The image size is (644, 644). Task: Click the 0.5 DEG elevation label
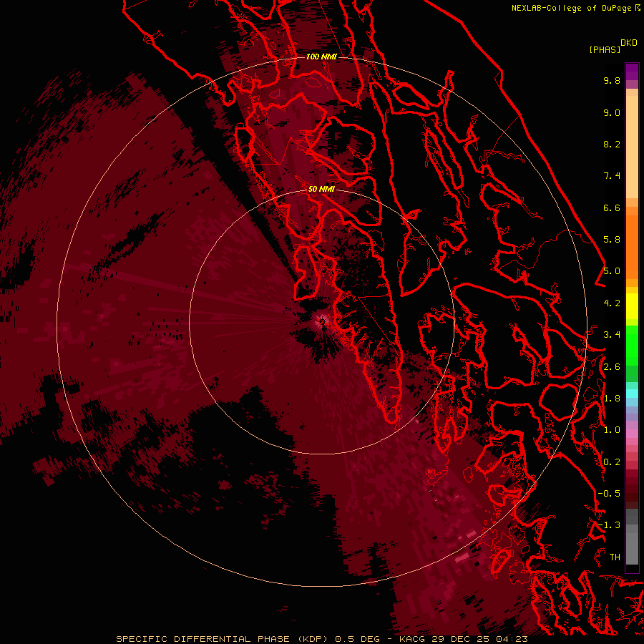tap(358, 639)
